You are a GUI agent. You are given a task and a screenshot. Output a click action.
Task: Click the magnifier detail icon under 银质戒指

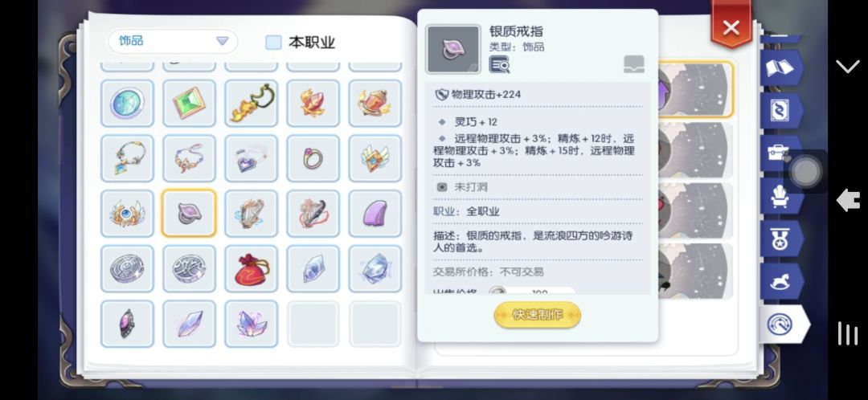(x=499, y=64)
